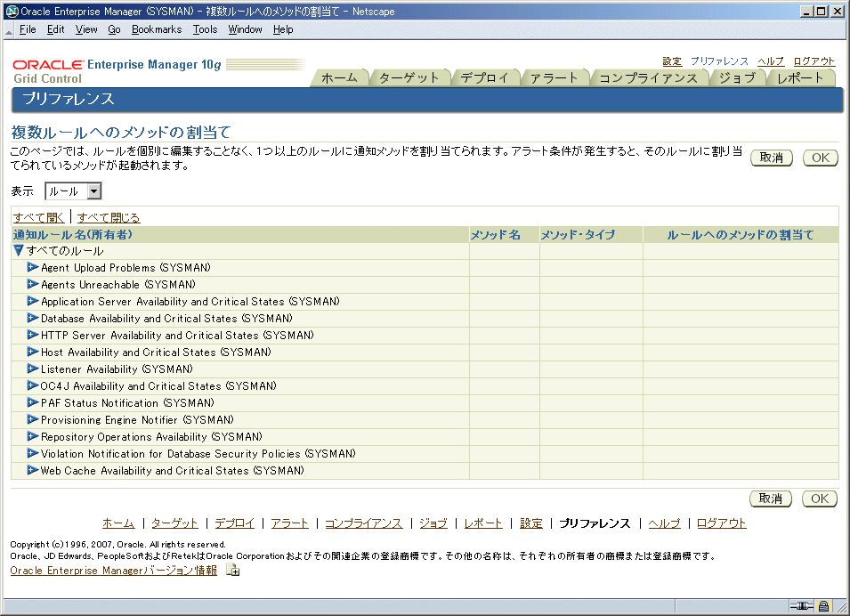This screenshot has height=616, width=850.
Task: Click footer ログアウト link
Action: click(722, 523)
